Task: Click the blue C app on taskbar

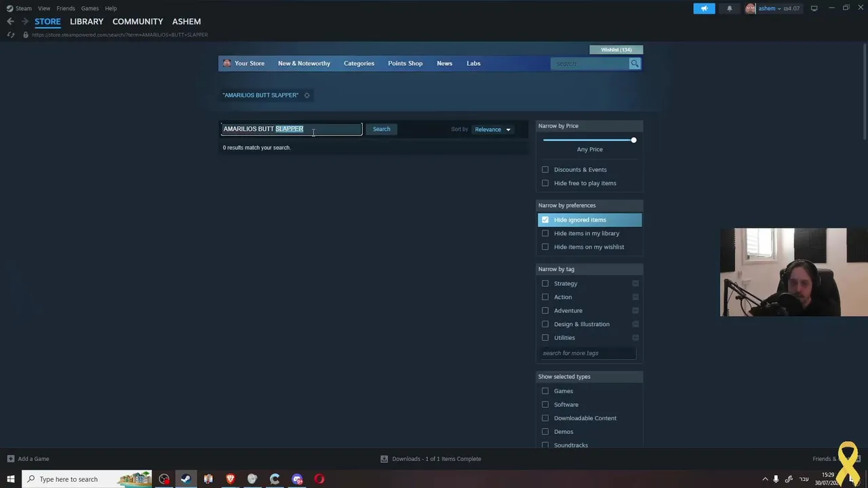Action: [x=275, y=479]
